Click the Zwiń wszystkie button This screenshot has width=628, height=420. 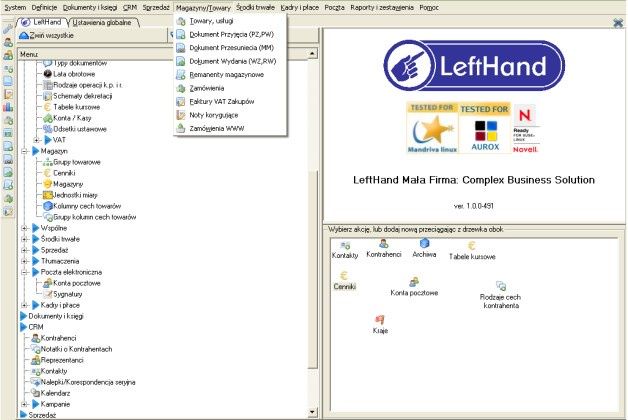[x=46, y=35]
